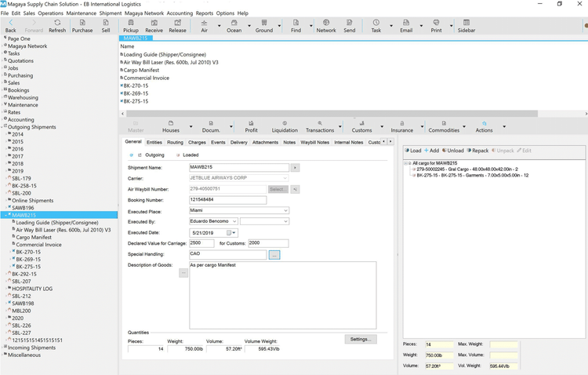Click the Settings... button under quantities
The width and height of the screenshot is (588, 375).
360,339
